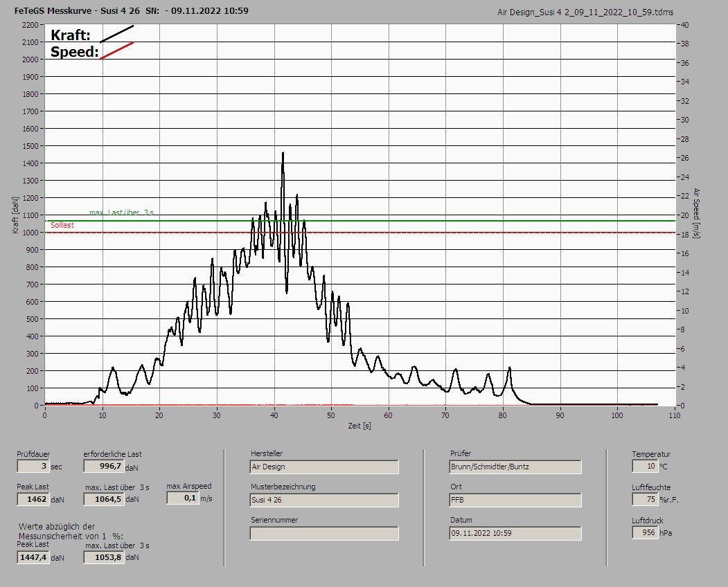
Task: Select the max. Last über 3 s value 1064,5
Action: coord(103,499)
